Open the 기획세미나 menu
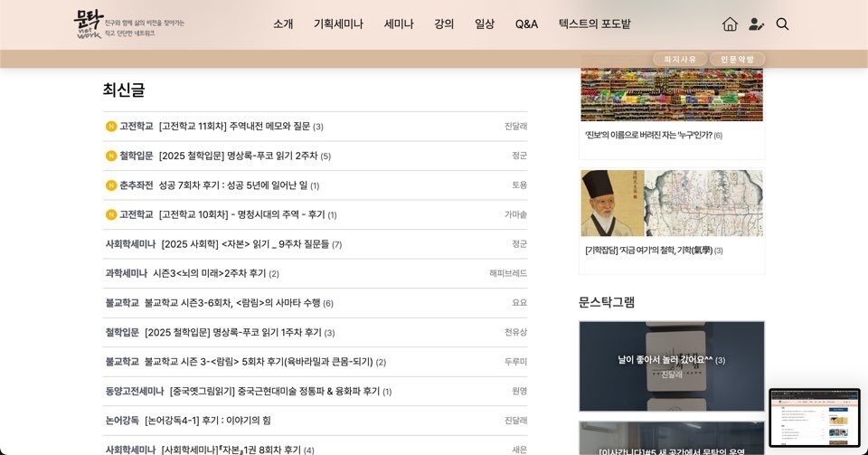 coord(338,24)
